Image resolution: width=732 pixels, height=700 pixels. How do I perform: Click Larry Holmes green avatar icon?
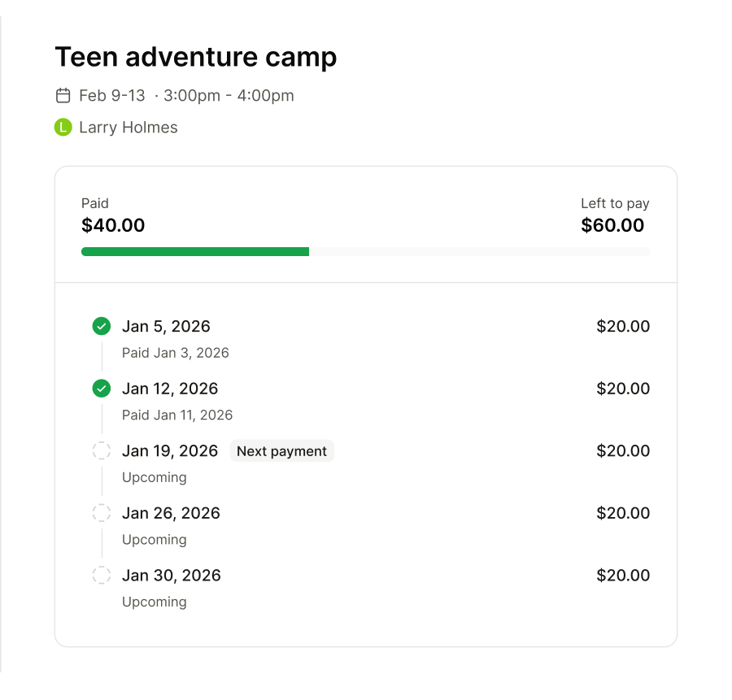63,127
